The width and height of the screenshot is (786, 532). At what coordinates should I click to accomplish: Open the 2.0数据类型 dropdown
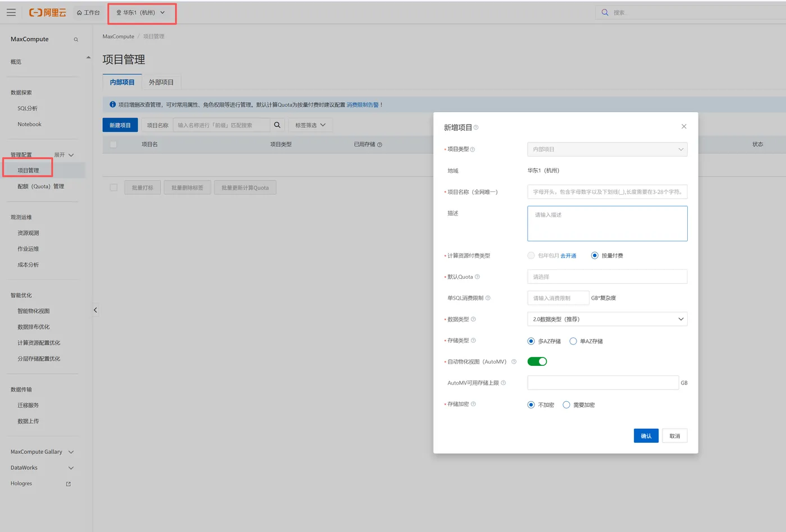(607, 319)
